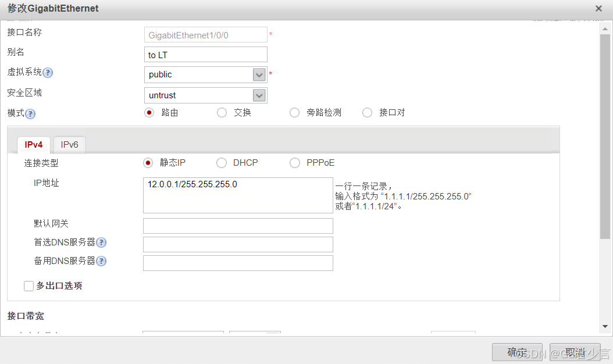Select the 交换 mode radio button
The height and width of the screenshot is (364, 613).
coord(222,113)
